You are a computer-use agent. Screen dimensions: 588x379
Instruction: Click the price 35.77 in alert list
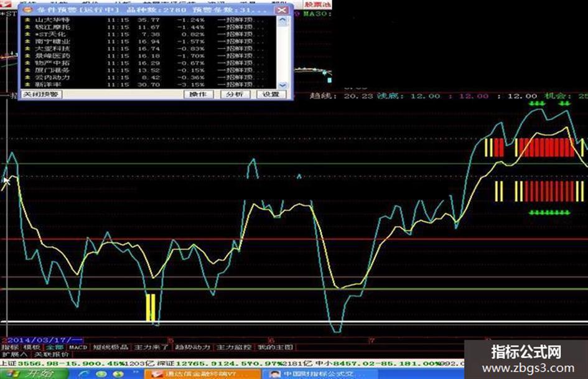click(x=149, y=19)
